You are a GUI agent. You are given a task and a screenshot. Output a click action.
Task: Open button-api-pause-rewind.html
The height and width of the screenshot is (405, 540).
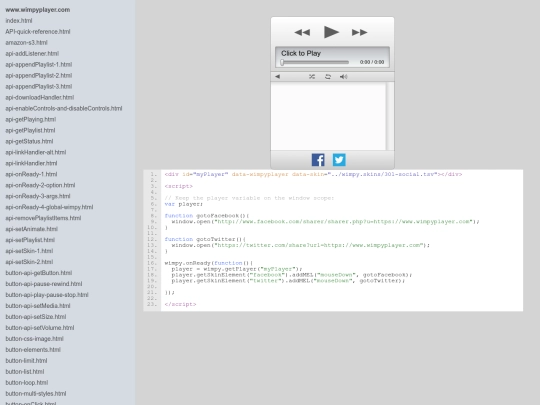point(44,284)
